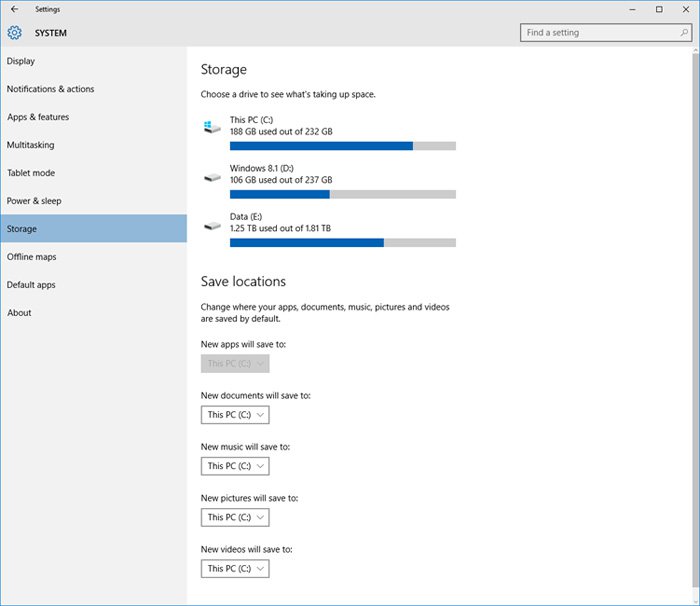The height and width of the screenshot is (606, 700).
Task: Click the SYSTEM gear icon
Action: tap(14, 33)
